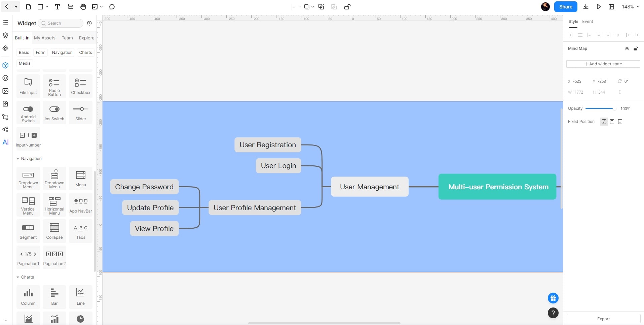
Task: Click the Export button
Action: (603, 319)
